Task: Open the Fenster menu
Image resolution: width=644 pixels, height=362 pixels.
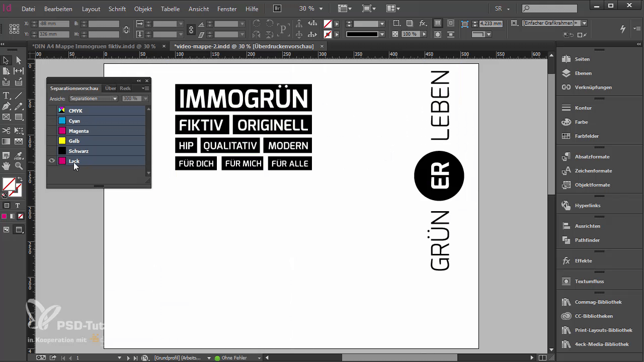Action: click(227, 9)
